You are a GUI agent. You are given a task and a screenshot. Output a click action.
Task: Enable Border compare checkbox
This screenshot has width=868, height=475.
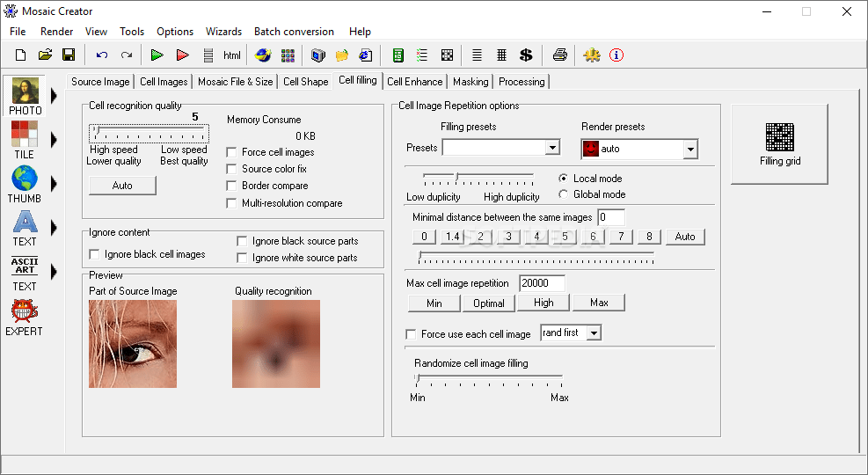point(231,186)
